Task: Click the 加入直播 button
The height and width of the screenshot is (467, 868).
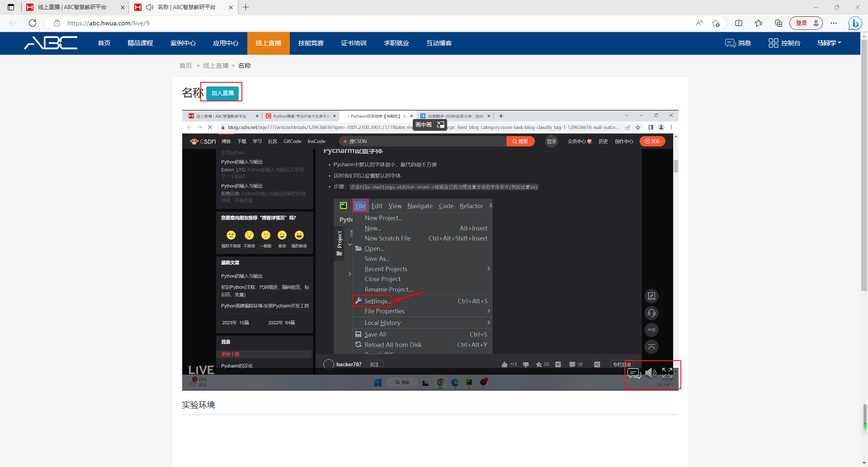Action: (222, 93)
